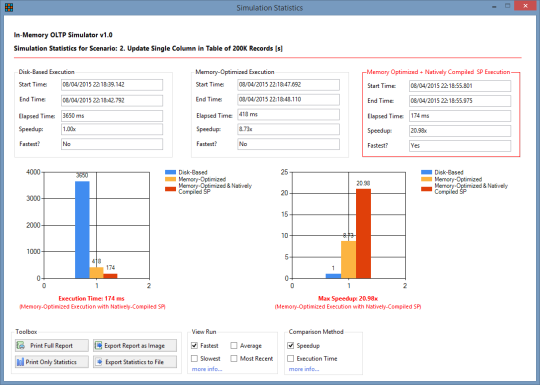Click Disk-Based Elapsed Time 3650 ms field
The image size is (540, 385).
tap(112, 116)
